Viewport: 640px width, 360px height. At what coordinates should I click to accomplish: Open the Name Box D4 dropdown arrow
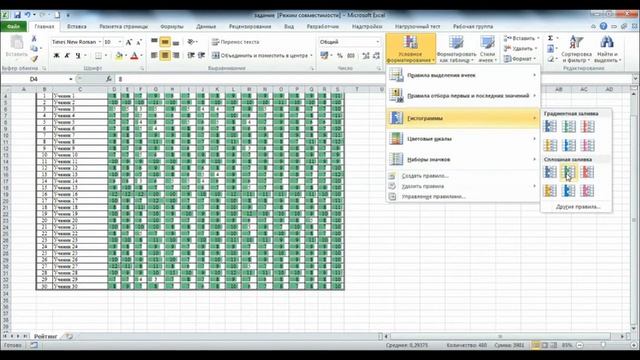click(71, 79)
